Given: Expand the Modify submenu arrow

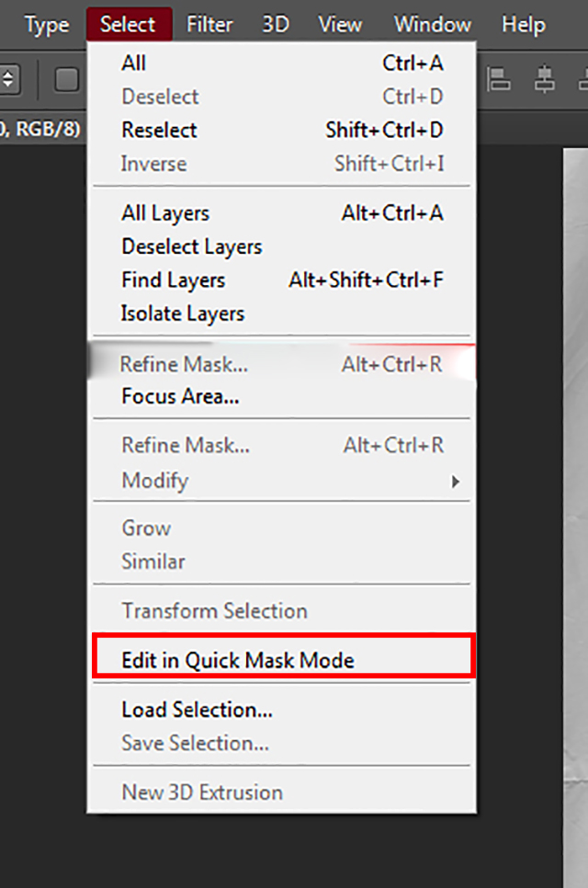Looking at the screenshot, I should pos(455,481).
